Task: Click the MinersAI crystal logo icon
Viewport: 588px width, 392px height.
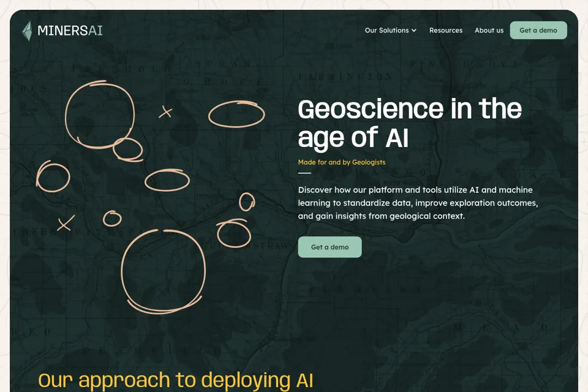Action: (x=28, y=31)
